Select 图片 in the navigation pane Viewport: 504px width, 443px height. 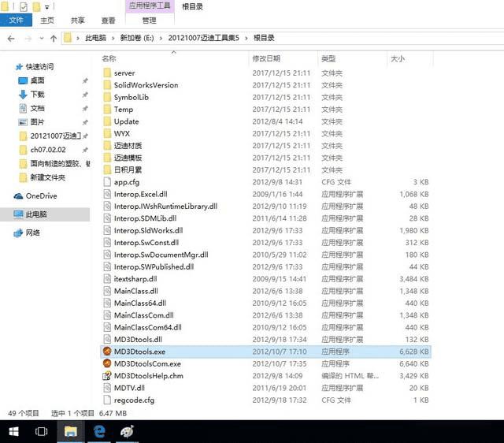click(37, 122)
